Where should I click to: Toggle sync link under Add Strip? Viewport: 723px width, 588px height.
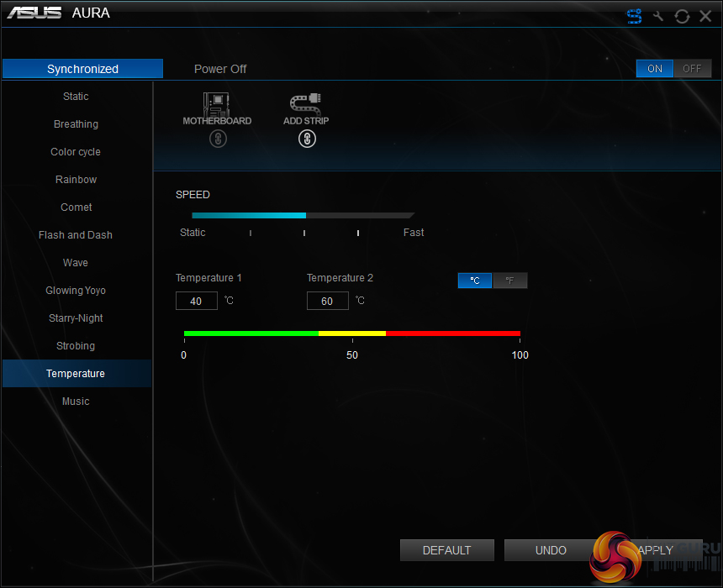[x=307, y=139]
